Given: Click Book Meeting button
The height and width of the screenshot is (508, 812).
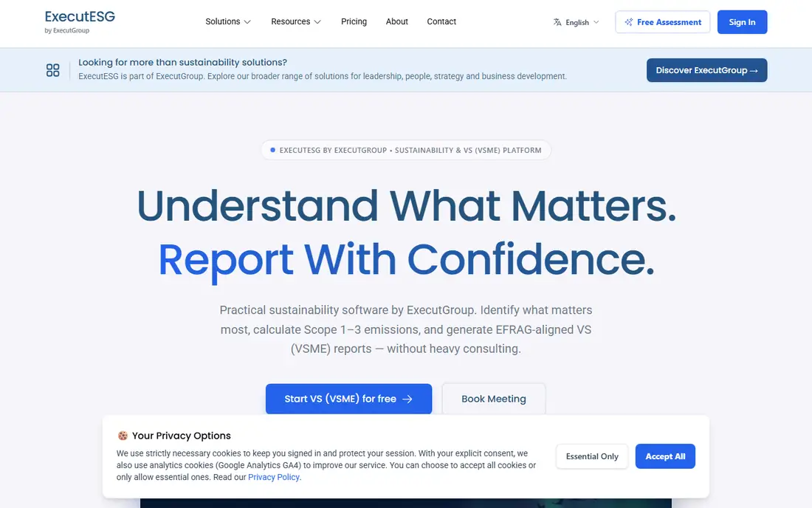Looking at the screenshot, I should click(x=494, y=399).
